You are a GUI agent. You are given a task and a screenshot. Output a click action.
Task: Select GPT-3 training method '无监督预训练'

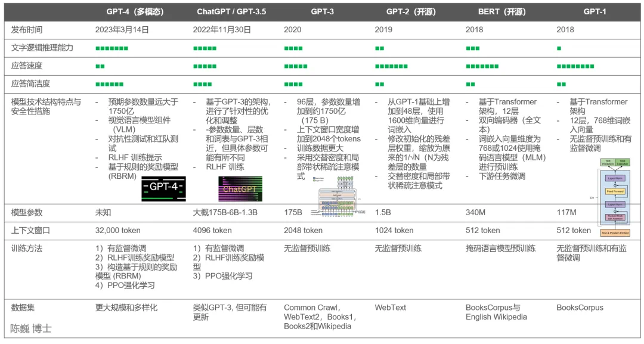pyautogui.click(x=307, y=249)
